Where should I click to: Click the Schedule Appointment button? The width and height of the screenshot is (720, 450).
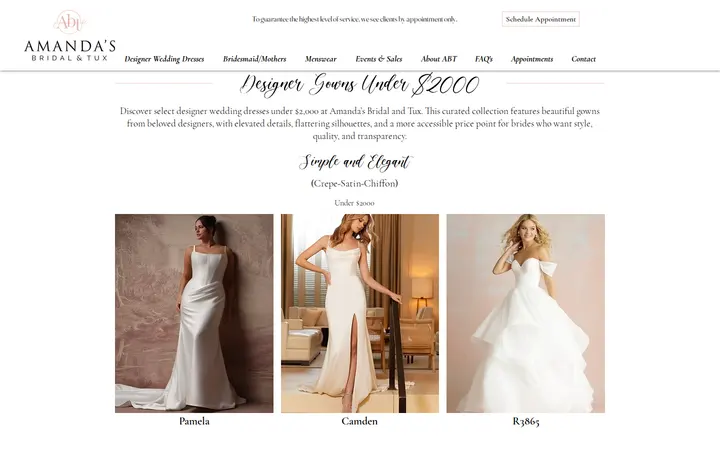(540, 19)
